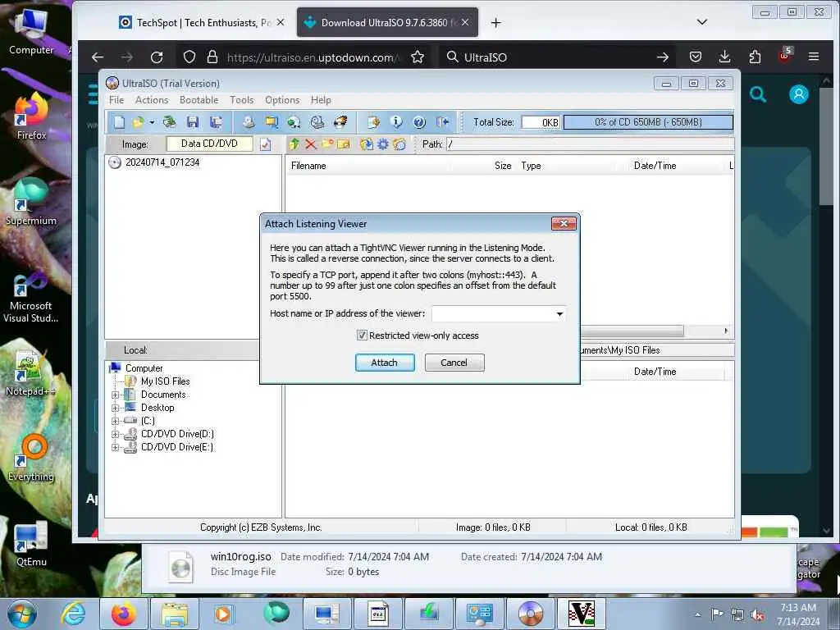This screenshot has width=840, height=630.
Task: Open the Help menu in UltraISO
Action: click(x=321, y=100)
